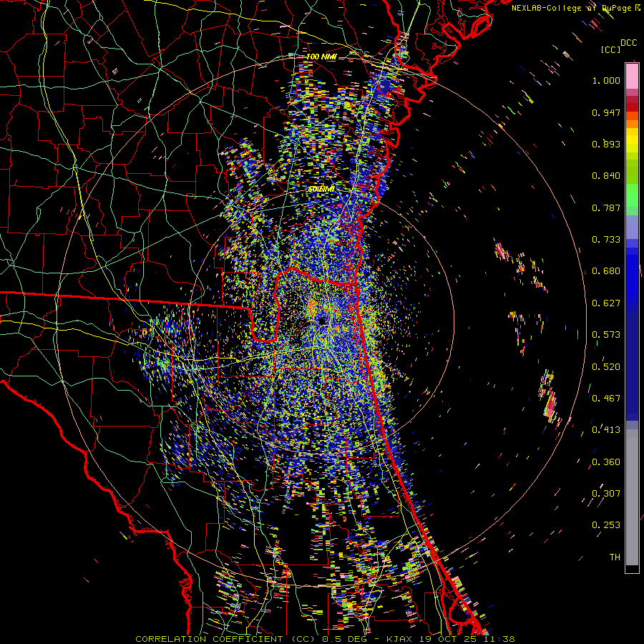Click the 0.253 scale value
644x644 pixels.
click(606, 525)
